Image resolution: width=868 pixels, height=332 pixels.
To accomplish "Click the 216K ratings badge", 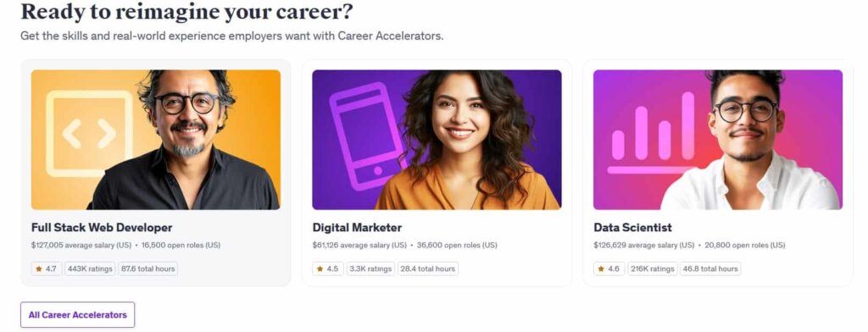I will pos(653,269).
